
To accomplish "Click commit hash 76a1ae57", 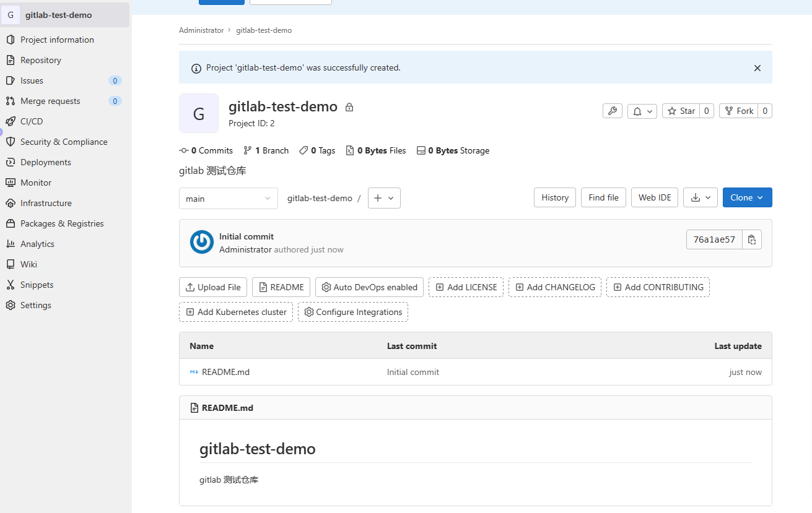I will (x=714, y=239).
